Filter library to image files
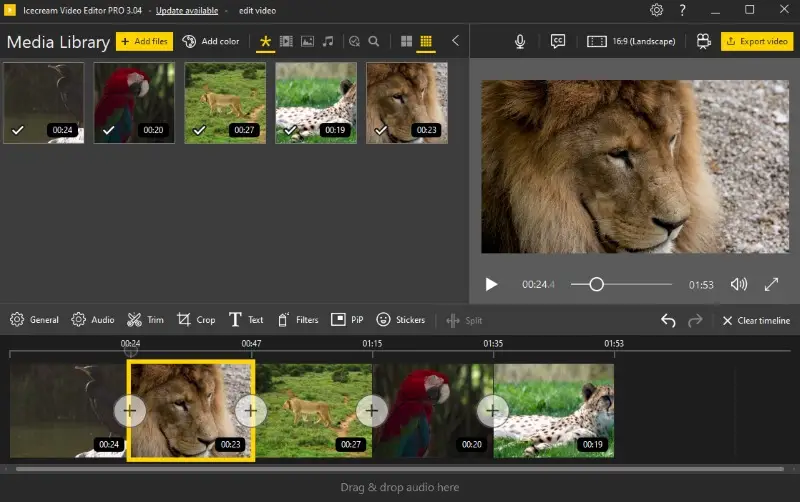800x502 pixels. click(307, 41)
